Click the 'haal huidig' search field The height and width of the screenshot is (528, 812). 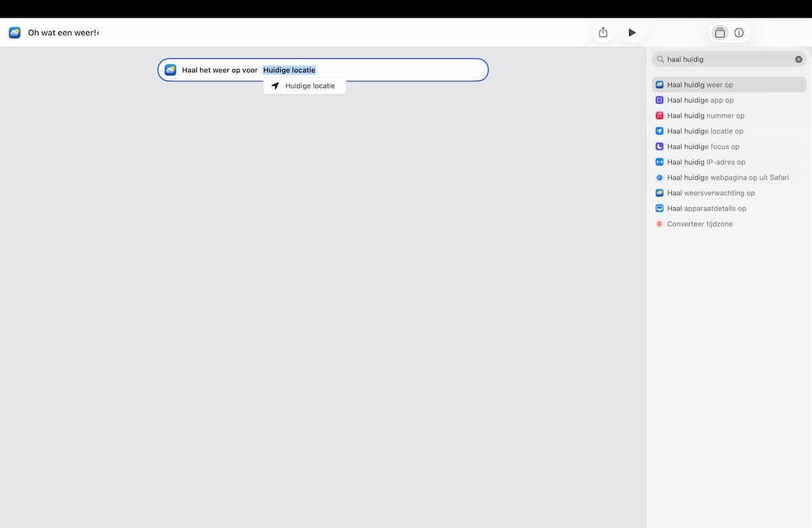coord(729,60)
